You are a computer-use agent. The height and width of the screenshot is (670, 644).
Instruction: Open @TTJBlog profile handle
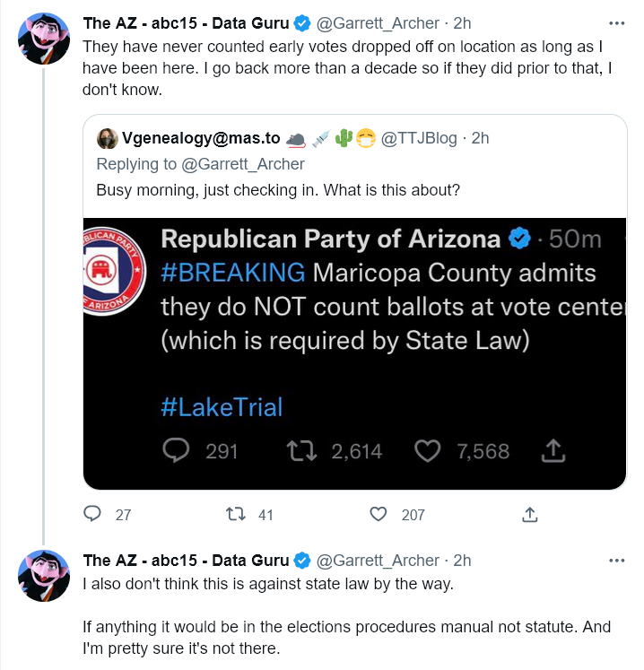418,138
